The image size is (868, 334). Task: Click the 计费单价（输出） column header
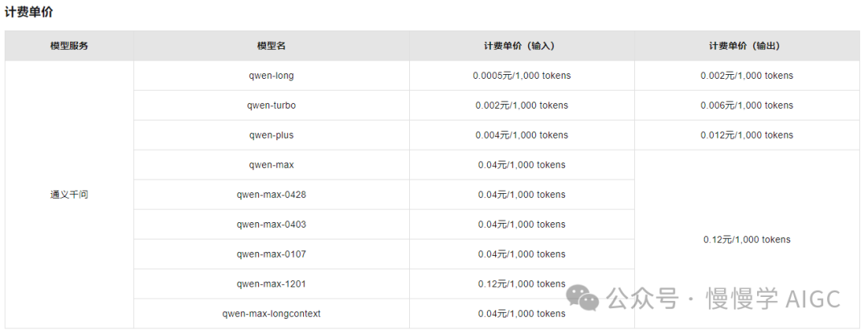(746, 46)
